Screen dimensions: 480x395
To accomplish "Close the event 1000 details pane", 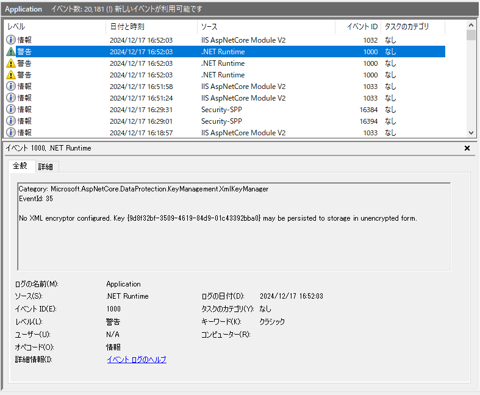I will 467,148.
